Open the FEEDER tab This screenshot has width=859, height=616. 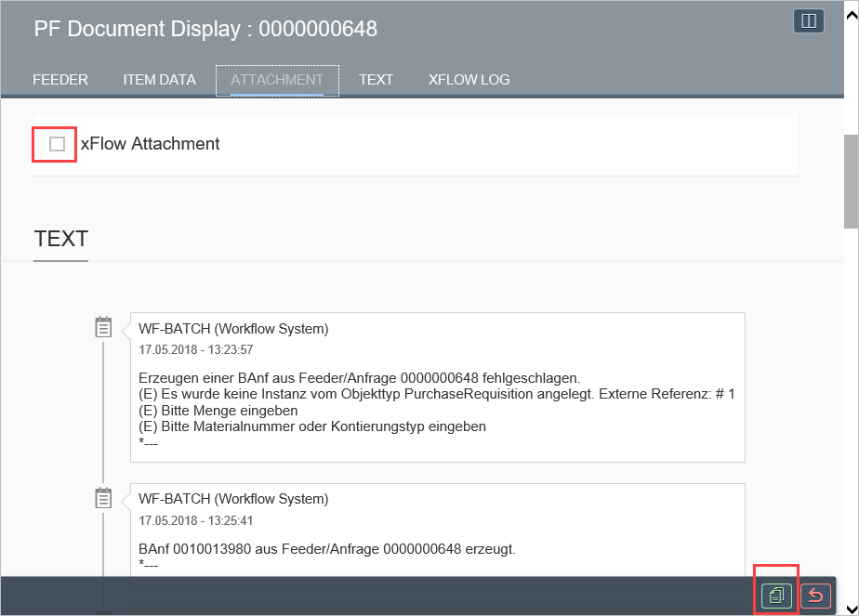tap(60, 80)
